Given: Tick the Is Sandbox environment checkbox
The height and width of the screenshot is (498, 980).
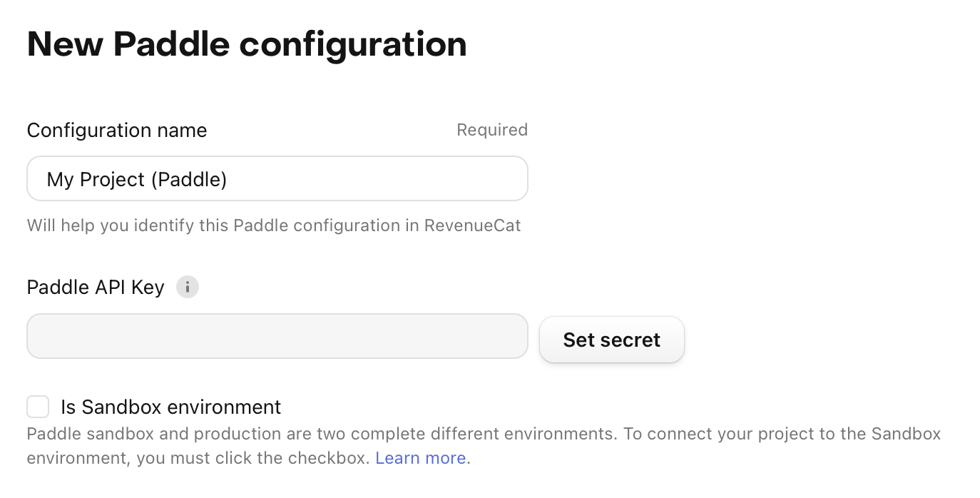Looking at the screenshot, I should click(x=38, y=407).
